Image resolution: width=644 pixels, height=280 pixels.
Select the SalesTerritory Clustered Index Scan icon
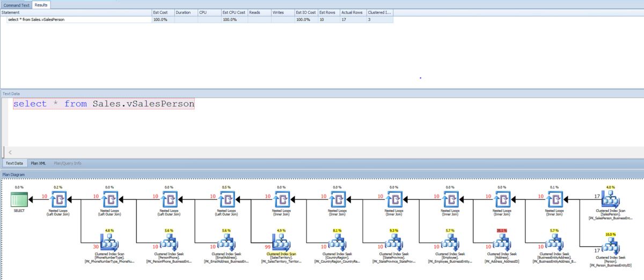(281, 242)
